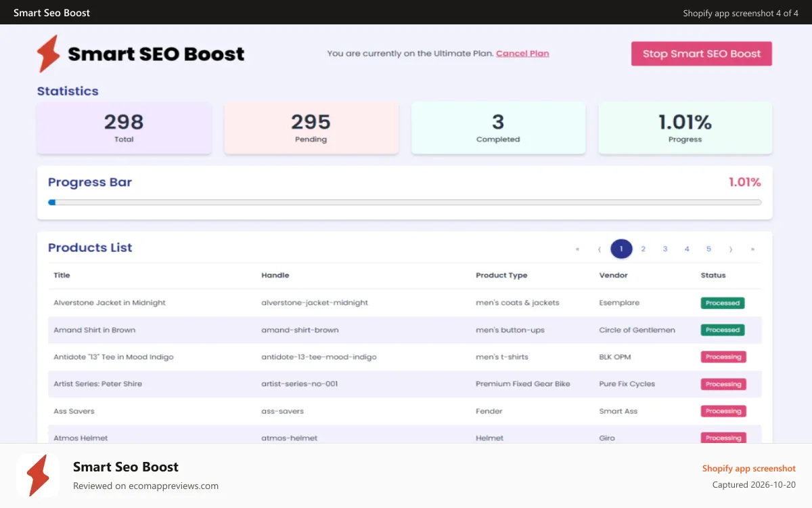Click handle amand-shirt-brown
The image size is (812, 508).
point(300,330)
